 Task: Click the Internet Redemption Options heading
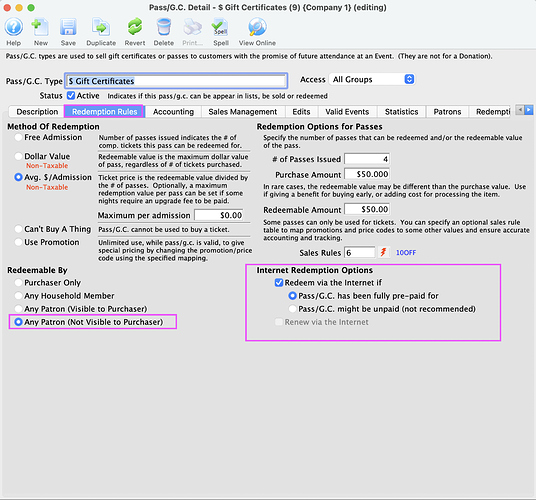coord(314,270)
